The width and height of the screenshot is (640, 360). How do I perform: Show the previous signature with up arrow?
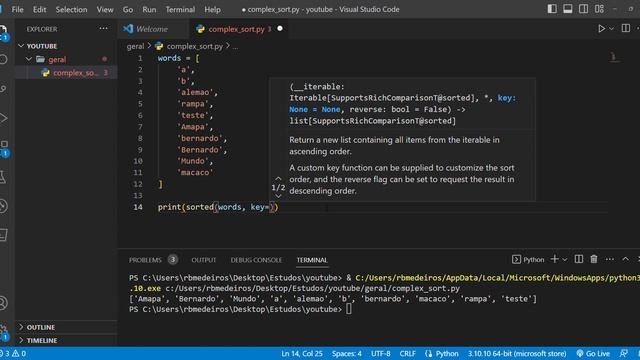[278, 178]
